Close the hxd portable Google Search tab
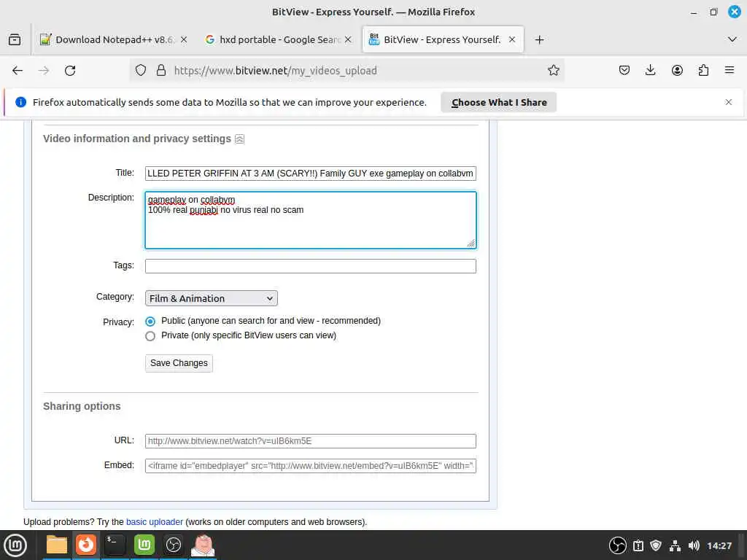Image resolution: width=747 pixels, height=560 pixels. 348,39
